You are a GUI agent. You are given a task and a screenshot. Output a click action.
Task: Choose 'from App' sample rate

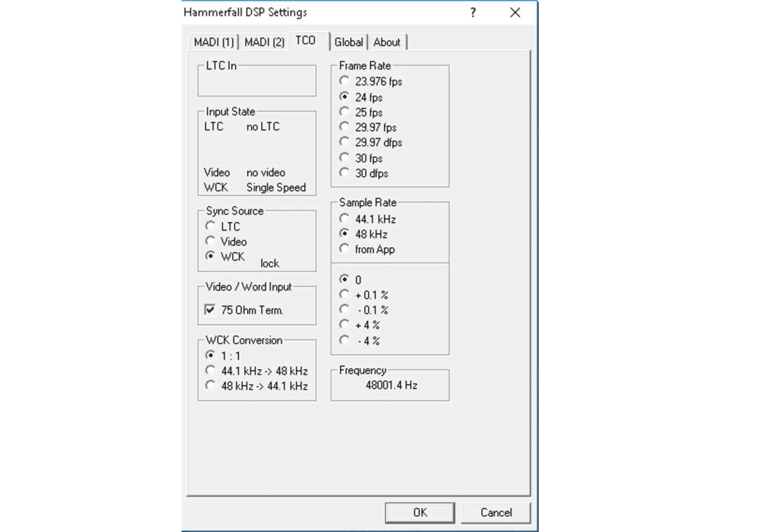(345, 249)
